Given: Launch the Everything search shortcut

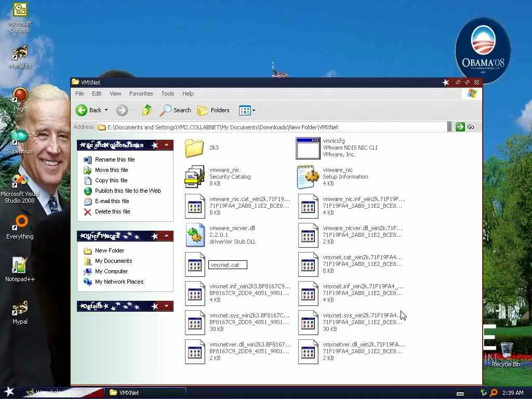Looking at the screenshot, I should click(20, 227).
